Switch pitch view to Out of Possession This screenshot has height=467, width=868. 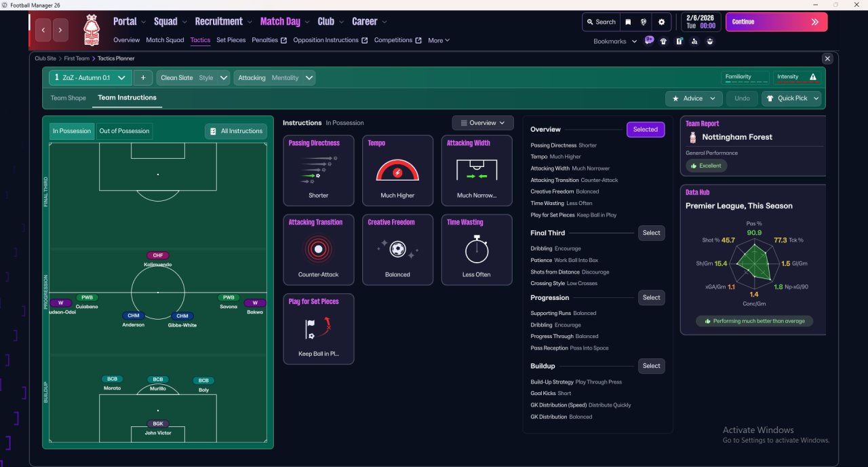(124, 131)
